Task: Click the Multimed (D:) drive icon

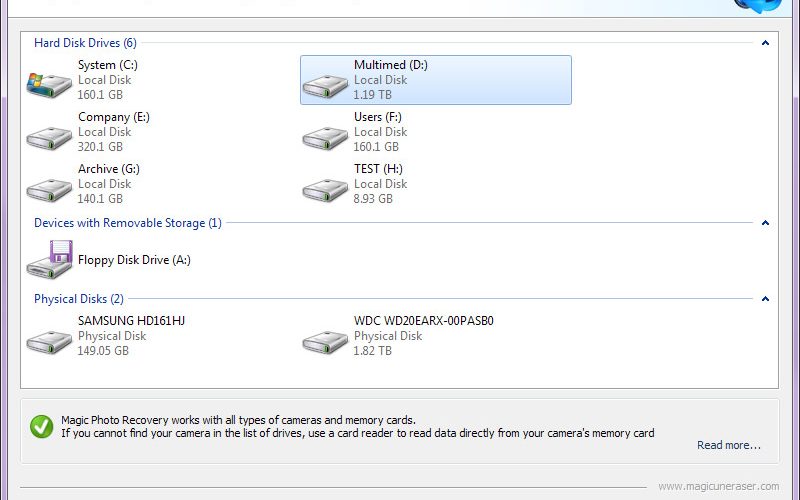Action: pos(325,86)
